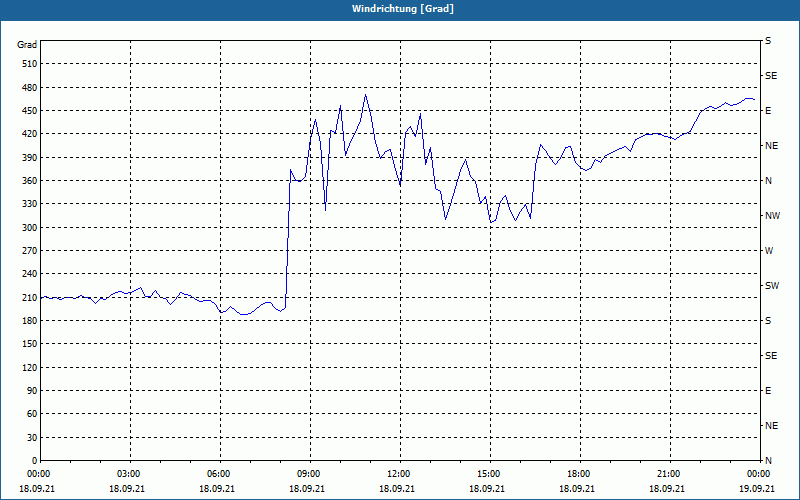Click the "18.09.21" date under 21:00

click(x=667, y=489)
